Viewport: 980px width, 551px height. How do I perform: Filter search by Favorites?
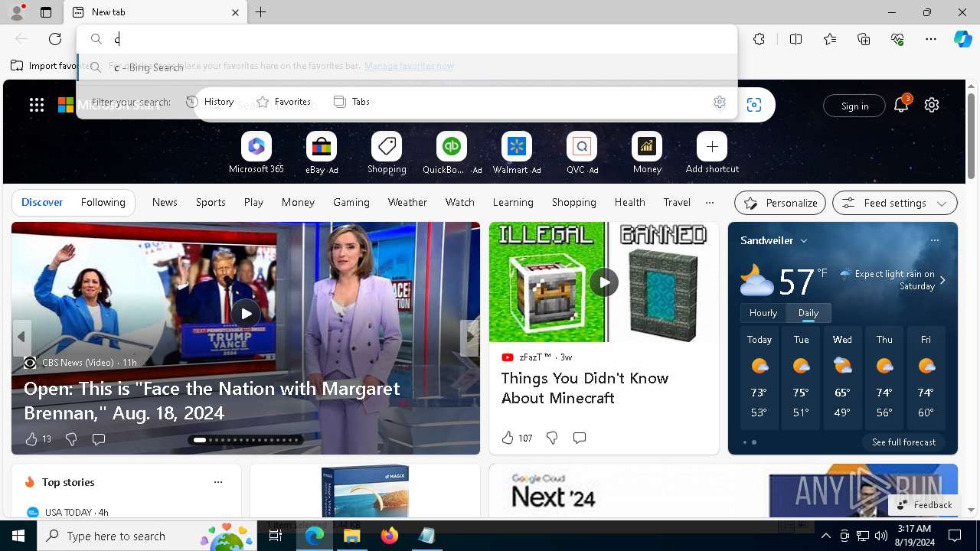click(283, 102)
